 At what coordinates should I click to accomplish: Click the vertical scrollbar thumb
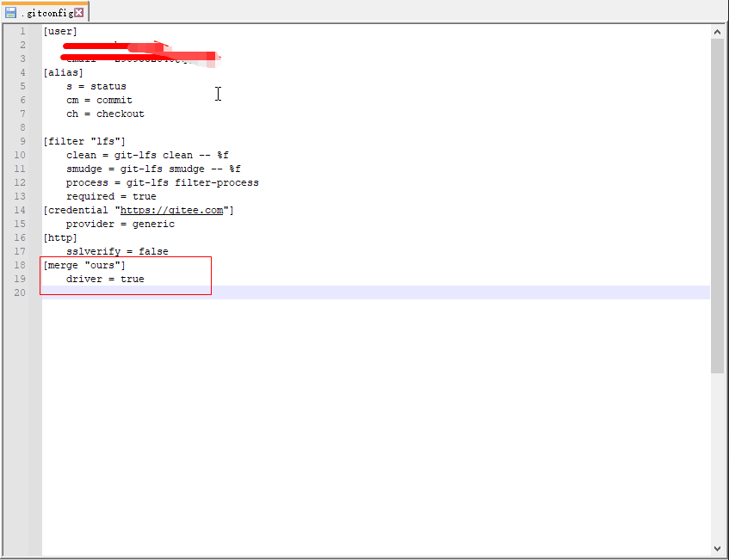coord(717,206)
